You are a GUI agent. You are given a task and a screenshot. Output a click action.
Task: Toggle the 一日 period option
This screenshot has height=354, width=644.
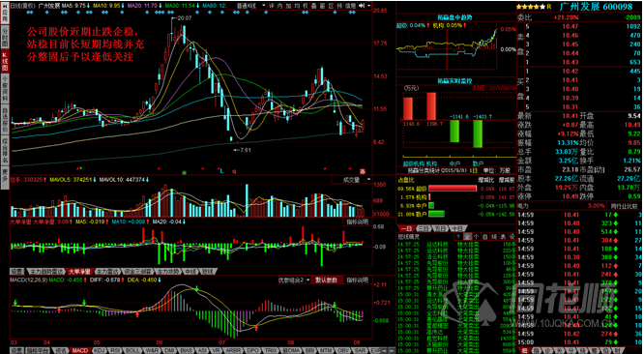pyautogui.click(x=406, y=228)
